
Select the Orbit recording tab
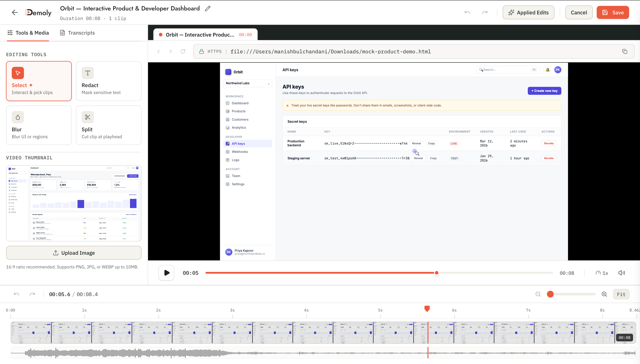[205, 35]
